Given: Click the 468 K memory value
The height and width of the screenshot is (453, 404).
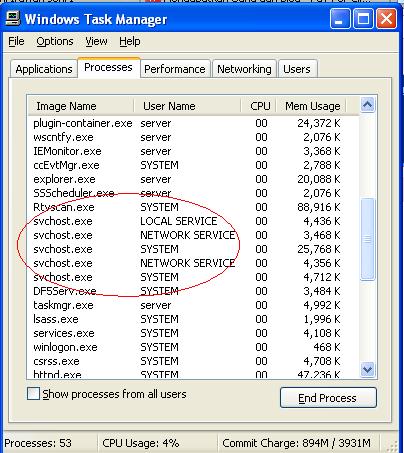Looking at the screenshot, I should click(327, 347).
